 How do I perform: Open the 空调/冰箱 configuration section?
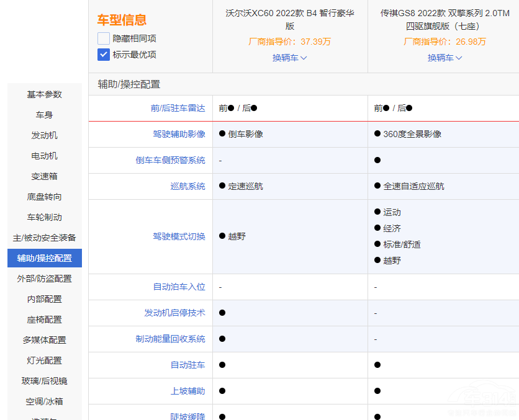pos(43,401)
